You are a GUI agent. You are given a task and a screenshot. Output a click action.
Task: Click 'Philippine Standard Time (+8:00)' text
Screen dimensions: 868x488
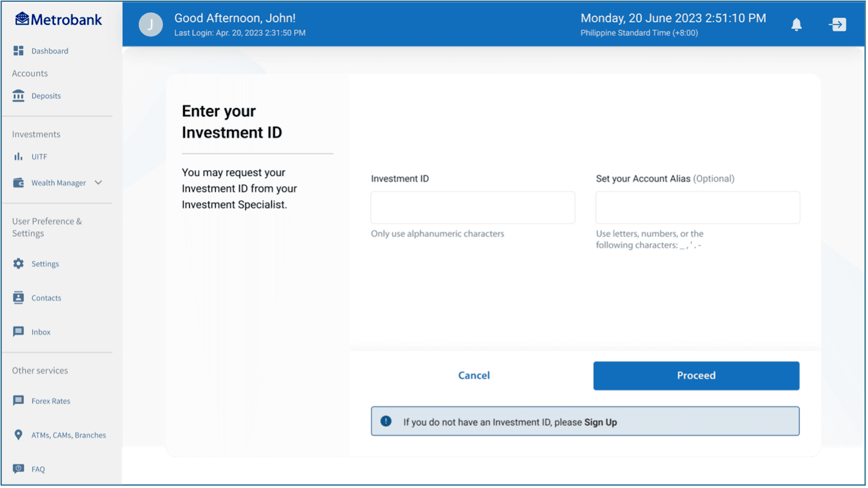639,33
